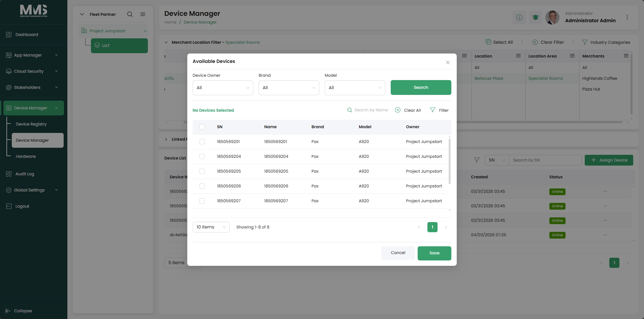The width and height of the screenshot is (644, 319).
Task: Check the box for device 1850569204
Action: [x=202, y=156]
